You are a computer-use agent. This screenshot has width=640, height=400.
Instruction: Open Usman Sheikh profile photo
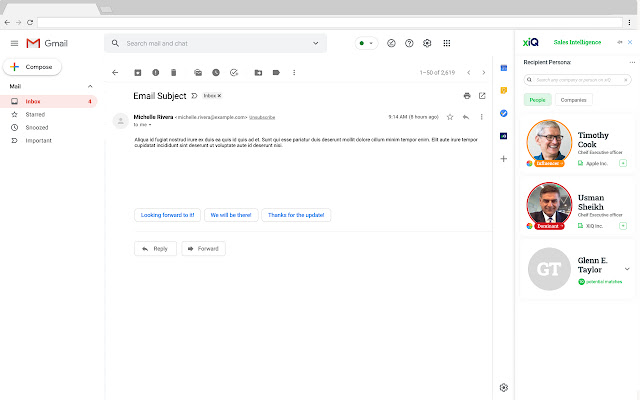[549, 204]
